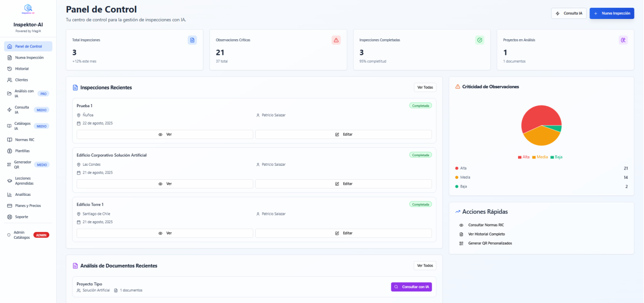Click the Proyectos en Análisis purple icon

click(x=623, y=40)
